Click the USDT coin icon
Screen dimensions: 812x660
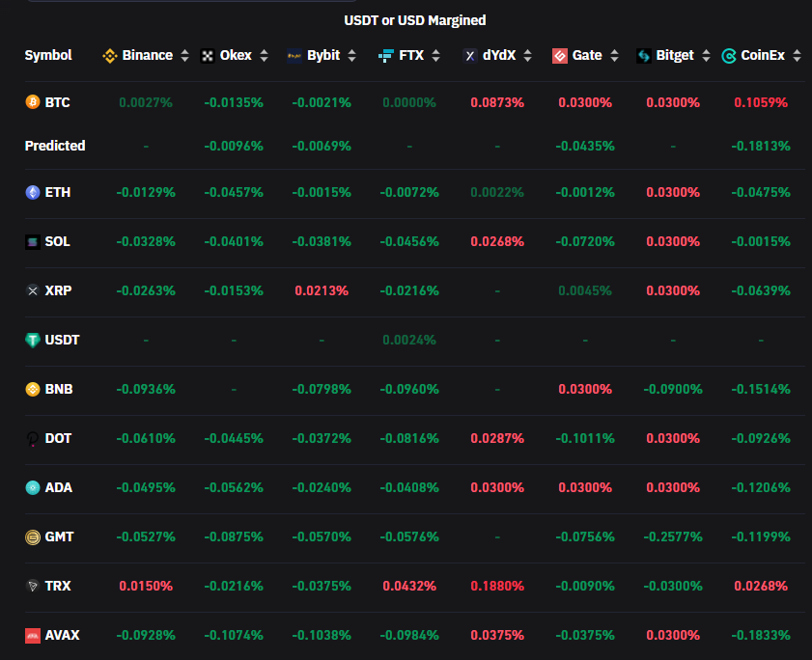33,340
